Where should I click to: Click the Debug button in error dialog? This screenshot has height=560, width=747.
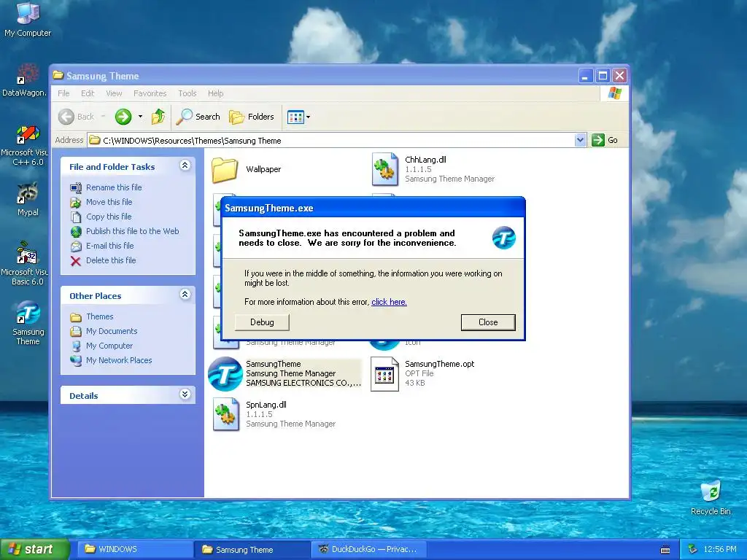(262, 322)
